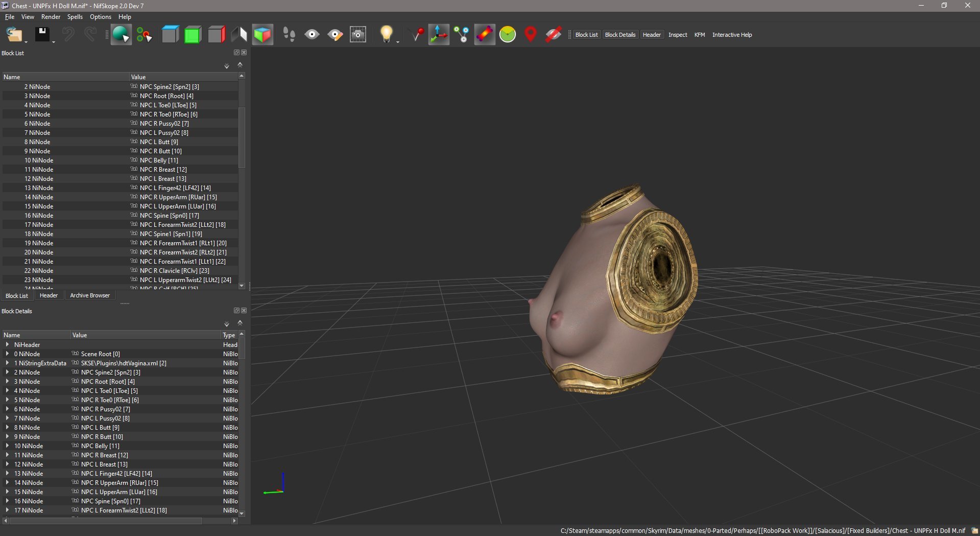Expand all in Block Details panel

227,324
